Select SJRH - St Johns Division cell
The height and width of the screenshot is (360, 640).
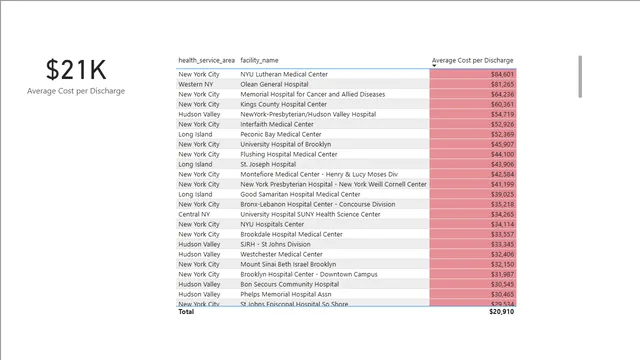275,244
